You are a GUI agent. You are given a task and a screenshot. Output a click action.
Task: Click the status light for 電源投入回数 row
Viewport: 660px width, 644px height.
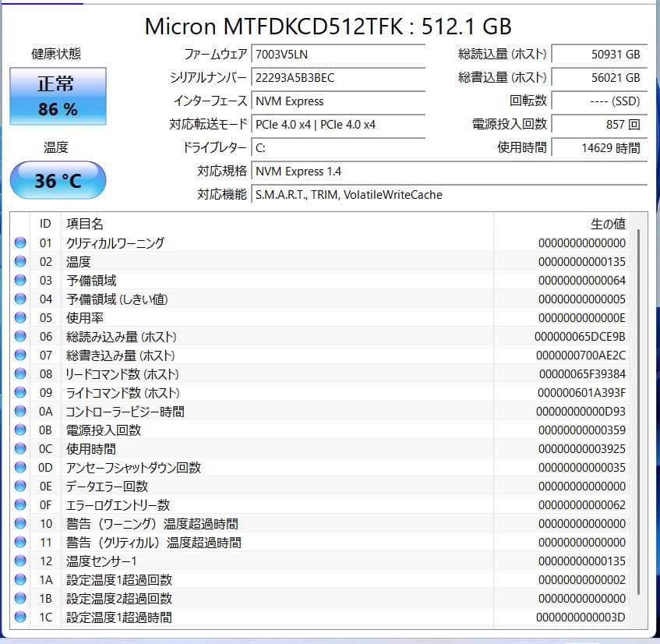tap(19, 430)
